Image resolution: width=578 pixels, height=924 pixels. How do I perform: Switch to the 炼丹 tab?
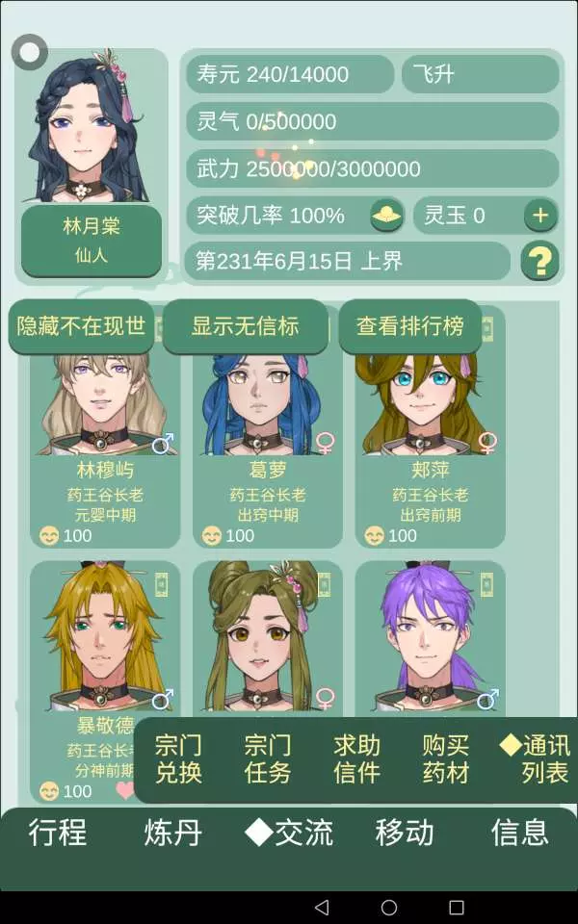click(x=172, y=833)
